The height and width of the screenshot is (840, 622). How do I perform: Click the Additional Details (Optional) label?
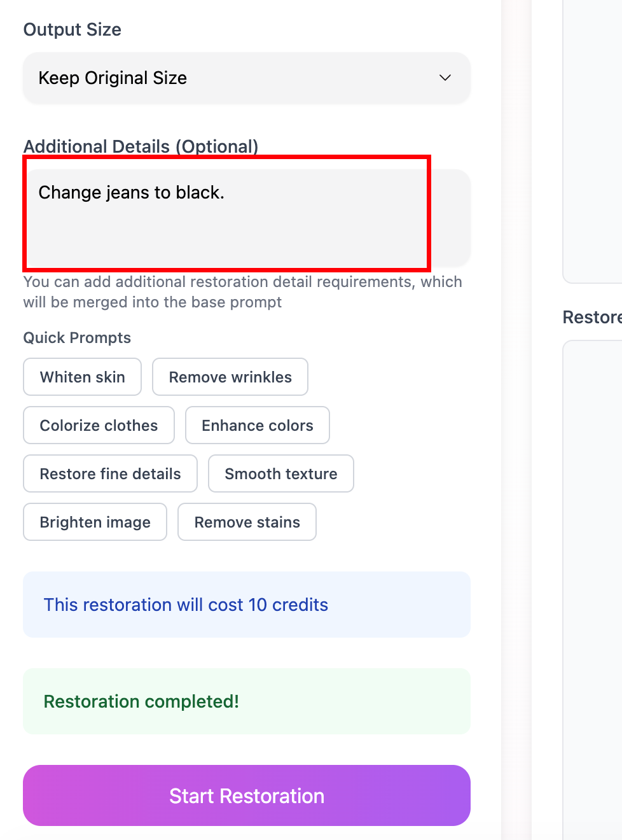coord(141,146)
